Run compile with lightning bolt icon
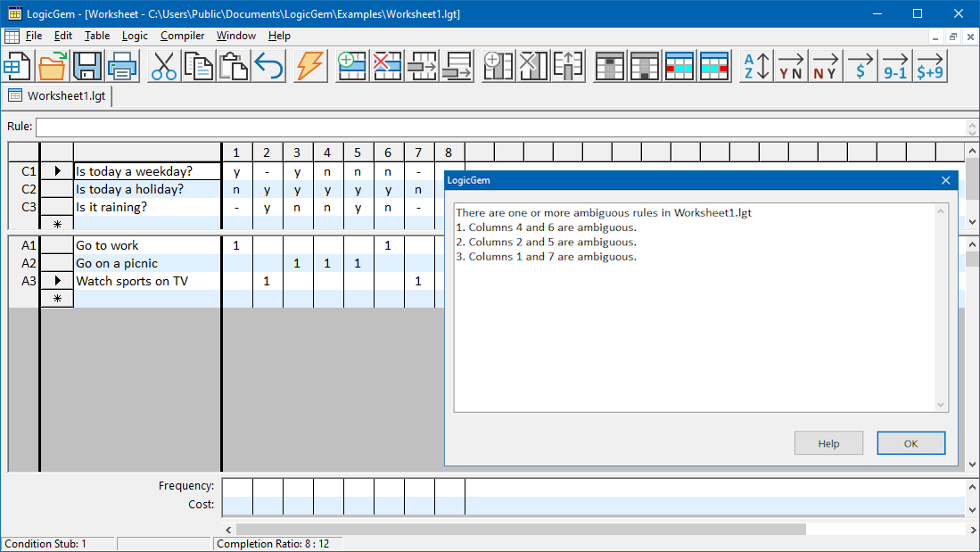This screenshot has width=980, height=552. [x=310, y=66]
